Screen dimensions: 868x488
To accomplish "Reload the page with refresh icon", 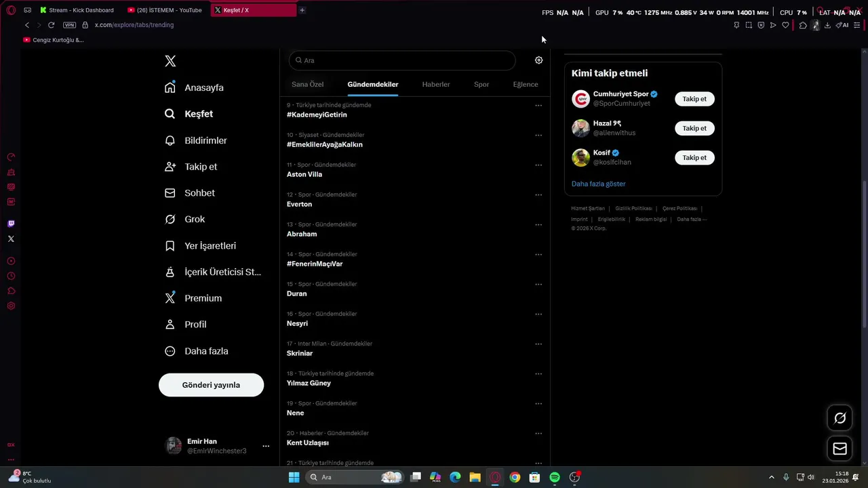I will click(x=51, y=25).
